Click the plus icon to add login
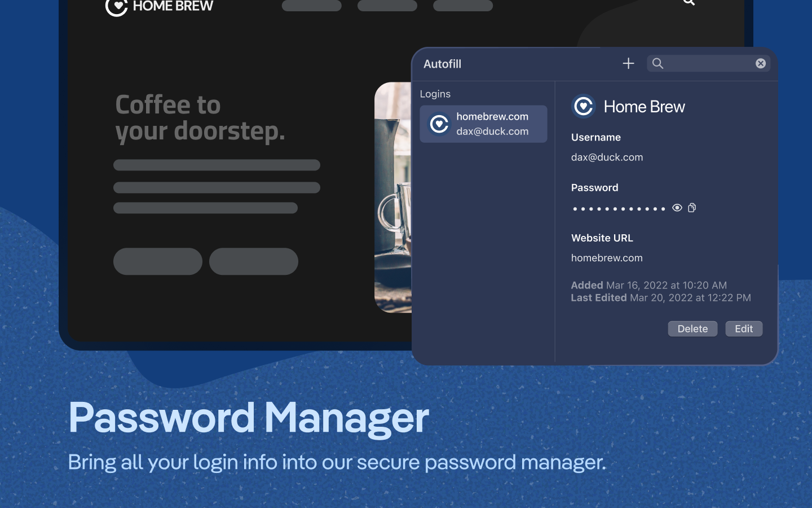 coord(628,64)
